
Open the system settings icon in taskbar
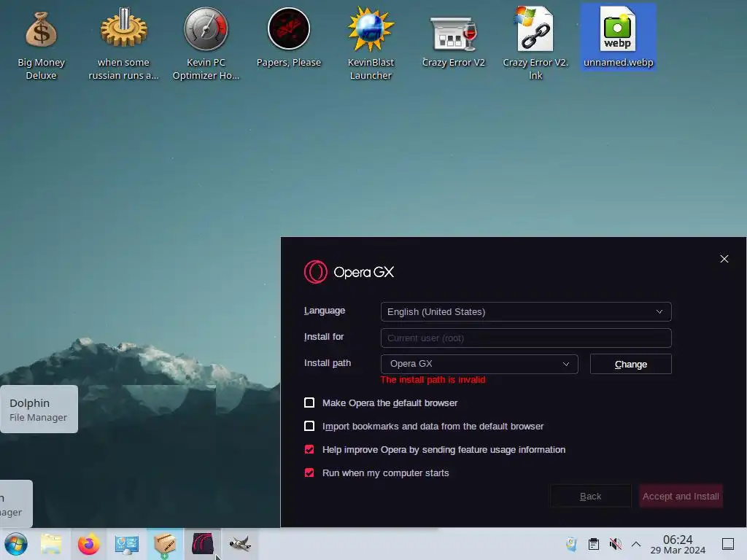(126, 544)
